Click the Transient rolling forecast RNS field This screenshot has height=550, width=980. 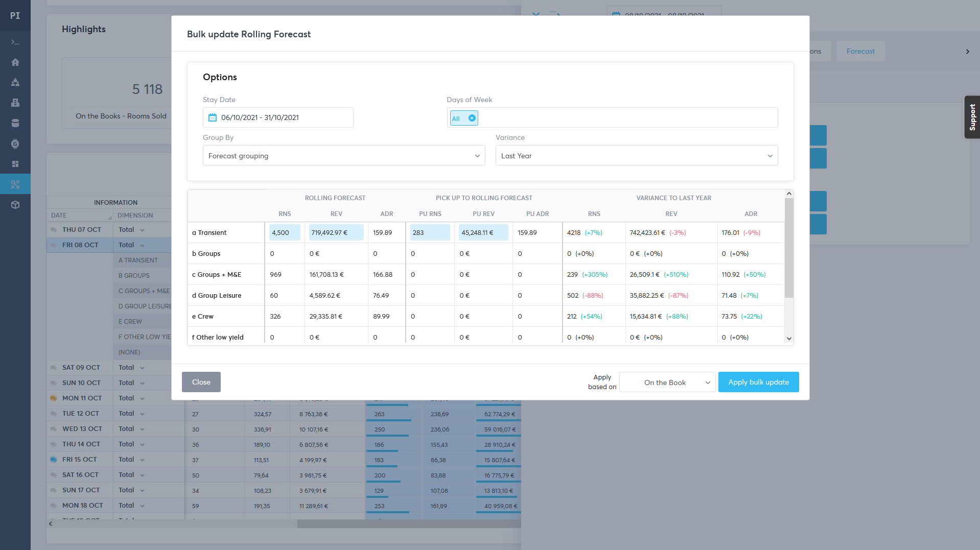(285, 232)
